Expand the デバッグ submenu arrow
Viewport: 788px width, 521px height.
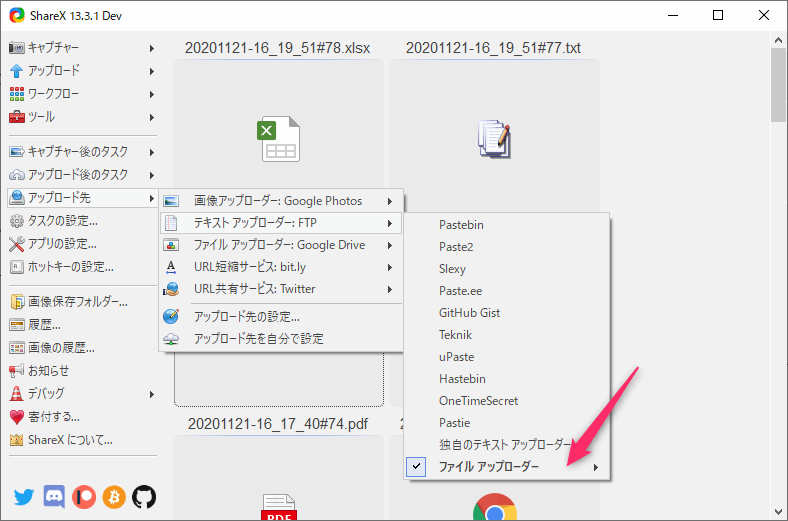click(151, 394)
